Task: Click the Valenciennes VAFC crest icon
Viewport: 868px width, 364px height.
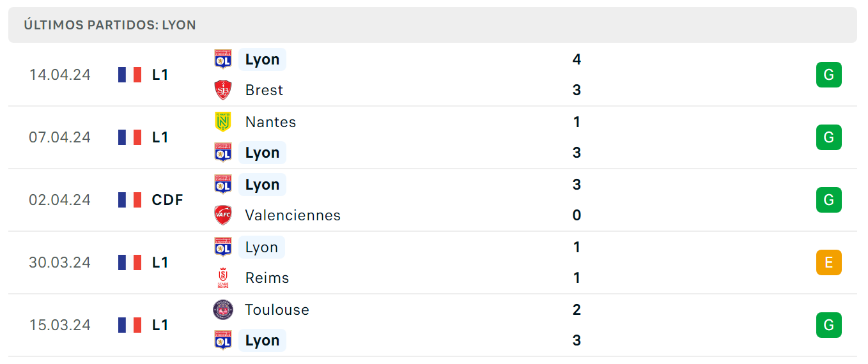Action: 223,215
